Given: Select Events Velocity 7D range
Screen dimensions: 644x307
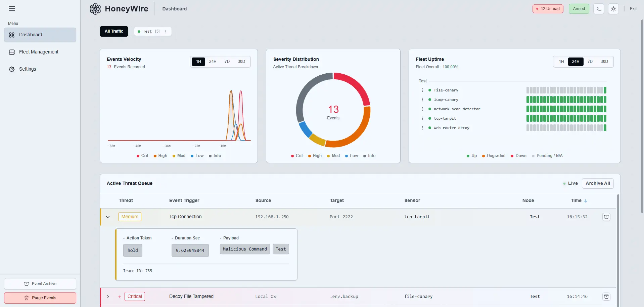Looking at the screenshot, I should pyautogui.click(x=227, y=62).
